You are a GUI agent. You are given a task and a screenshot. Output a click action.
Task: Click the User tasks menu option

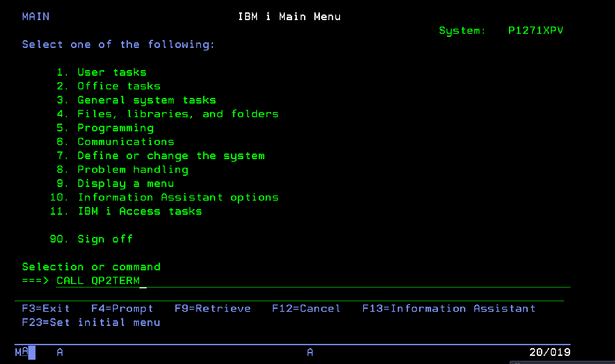[x=112, y=72]
